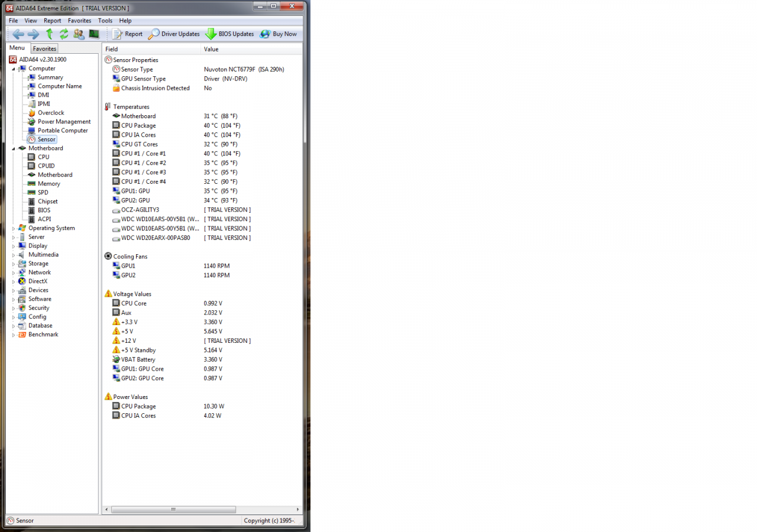This screenshot has width=757, height=532.
Task: Refresh the sensor readings
Action: click(x=64, y=34)
